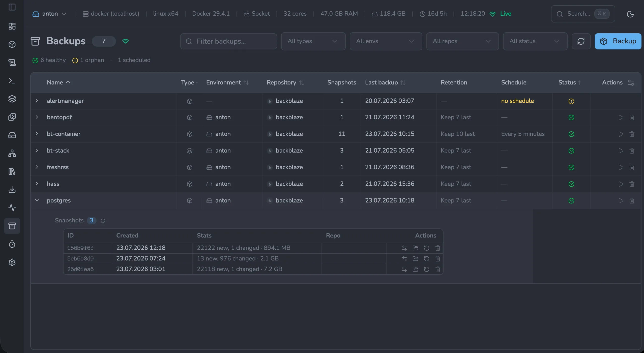Delete snapshot 26d01ea6

point(438,269)
